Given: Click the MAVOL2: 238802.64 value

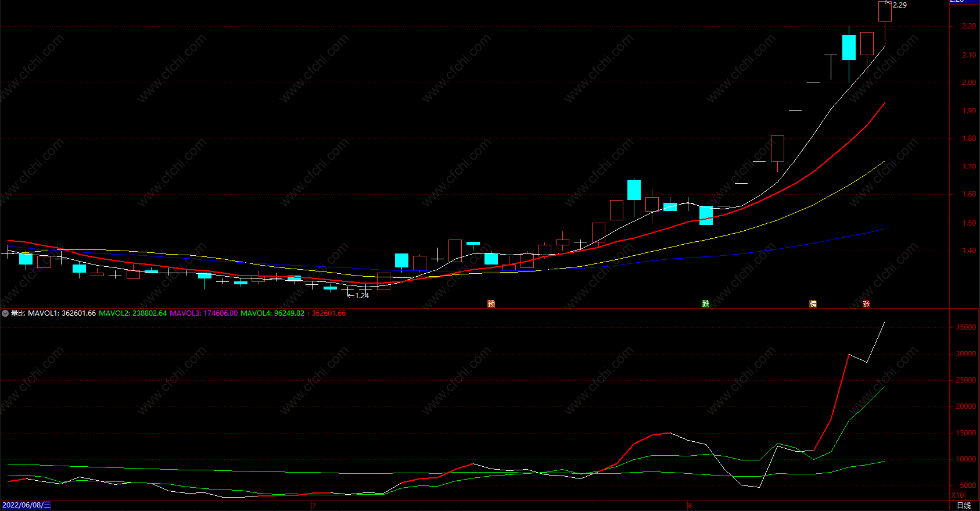Looking at the screenshot, I should point(133,313).
